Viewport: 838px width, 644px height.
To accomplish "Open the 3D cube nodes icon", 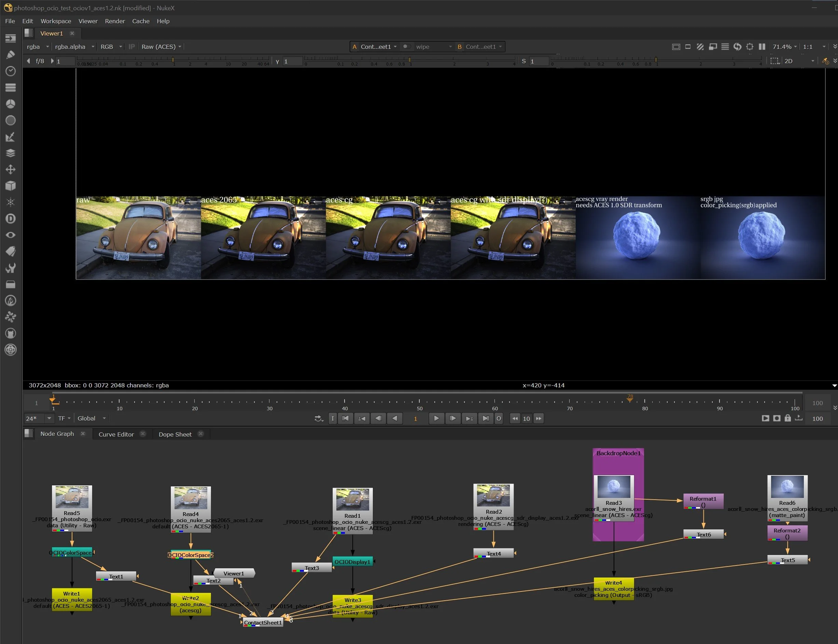I will pyautogui.click(x=10, y=186).
